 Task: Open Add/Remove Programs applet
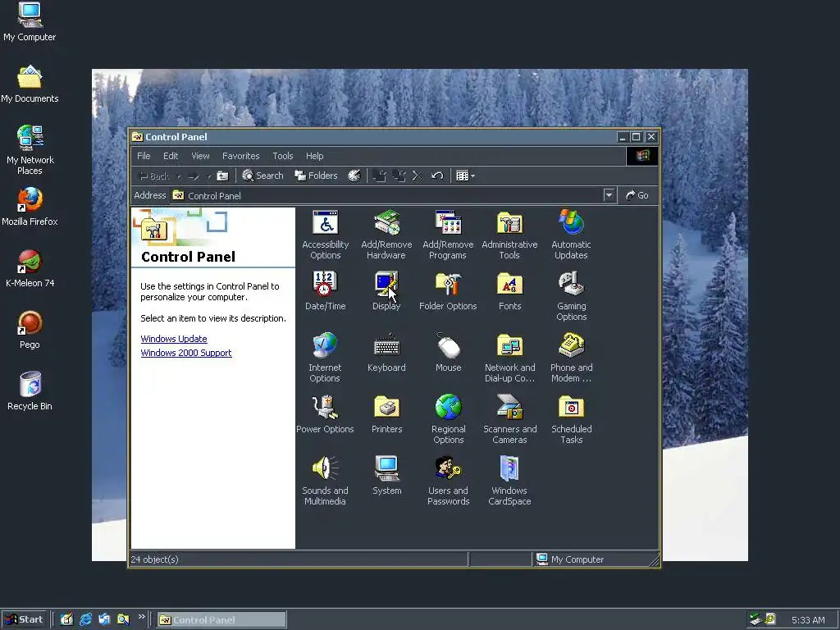(x=448, y=235)
